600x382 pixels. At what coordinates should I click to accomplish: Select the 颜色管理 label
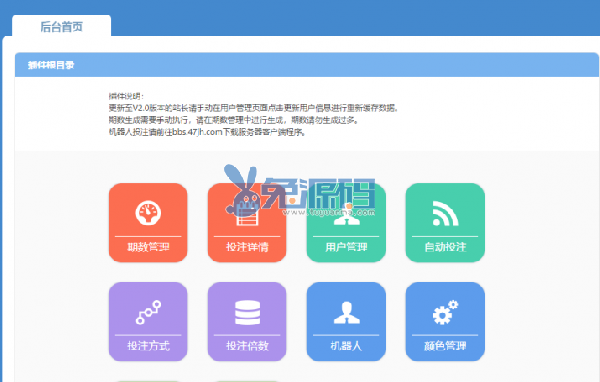click(445, 346)
